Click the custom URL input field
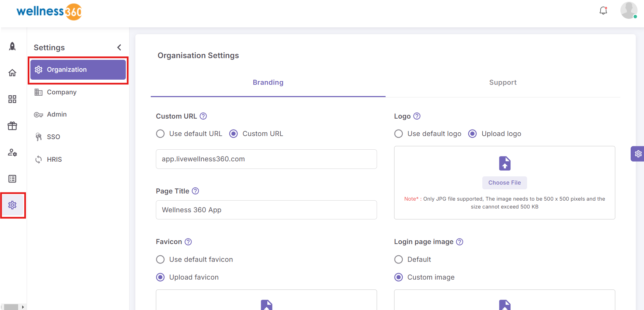Image resolution: width=644 pixels, height=310 pixels. click(x=266, y=159)
